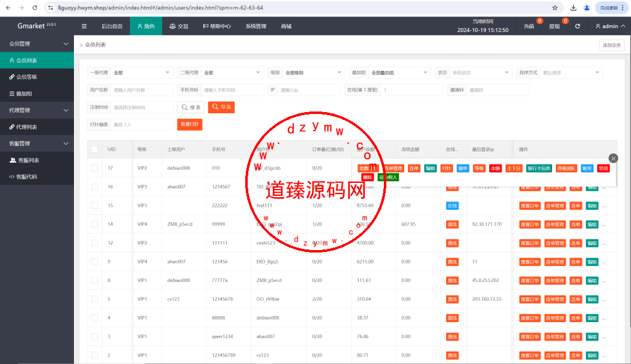Select 叠加组 in the sidebar
The height and width of the screenshot is (364, 631).
37,94
